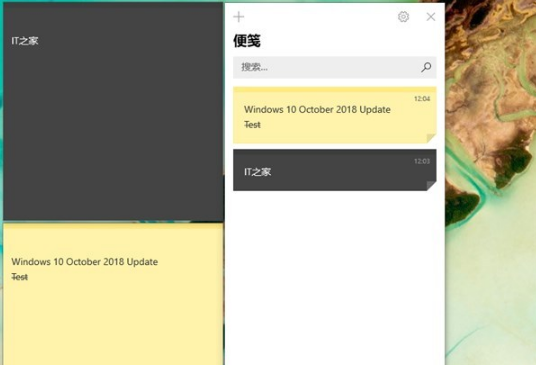Image resolution: width=536 pixels, height=365 pixels.
Task: Click the 12:04 timestamp on yellow card
Action: [x=422, y=99]
